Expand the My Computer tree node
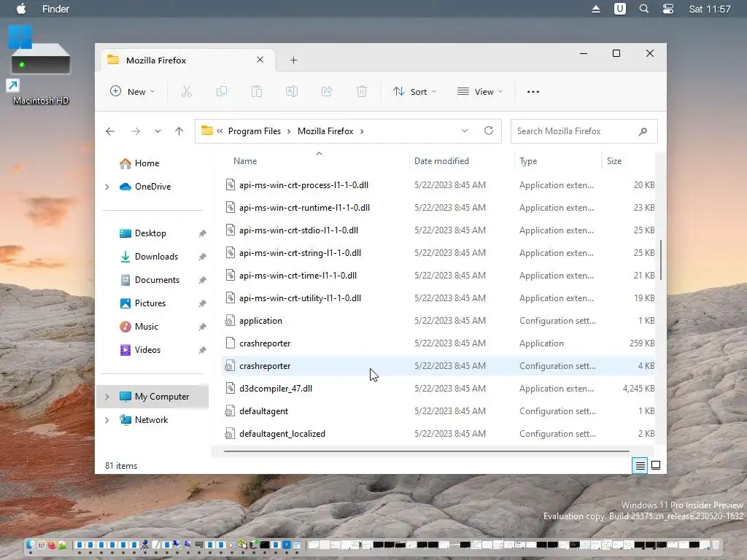 coord(107,397)
